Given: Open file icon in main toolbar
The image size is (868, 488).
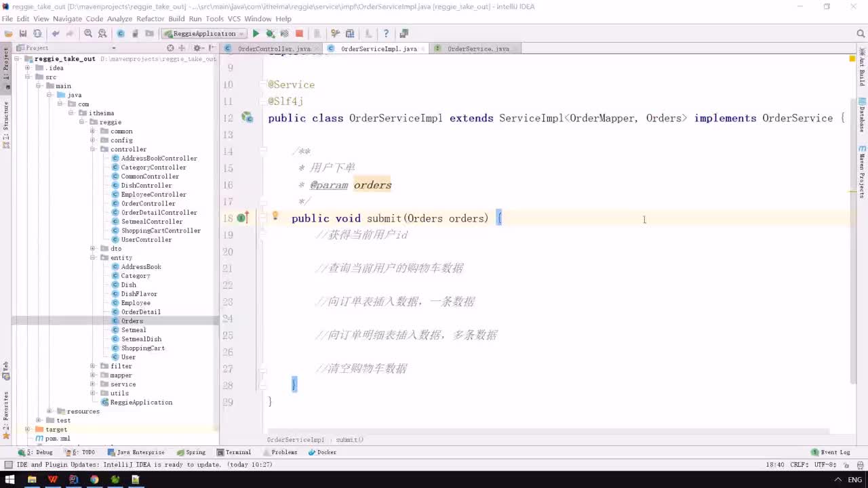Looking at the screenshot, I should 8,33.
